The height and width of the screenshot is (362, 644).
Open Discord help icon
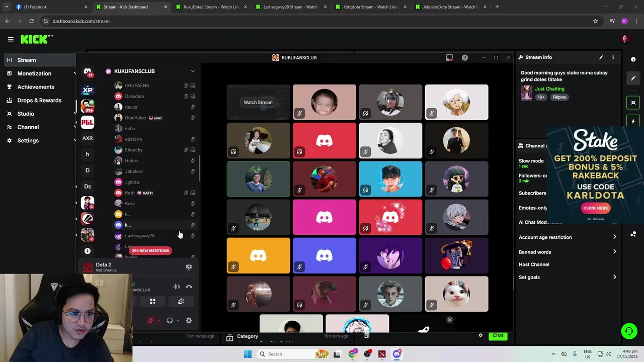465,58
